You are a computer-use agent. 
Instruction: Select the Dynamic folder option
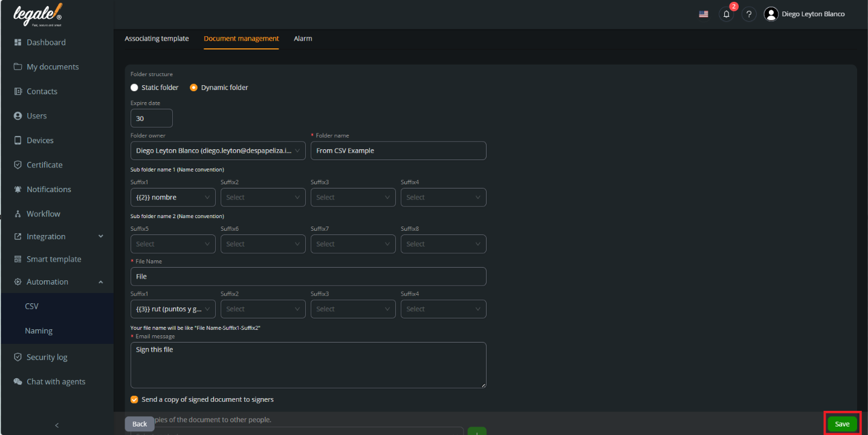[x=193, y=87]
